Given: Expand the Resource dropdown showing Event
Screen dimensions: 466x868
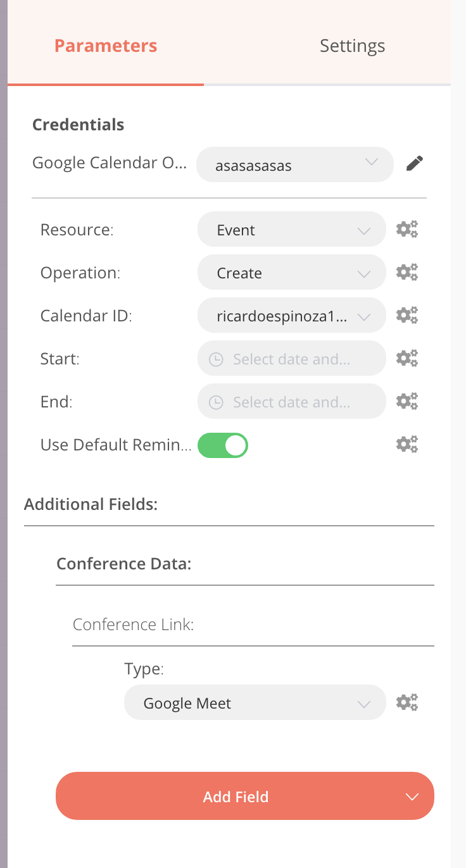Looking at the screenshot, I should [x=291, y=230].
